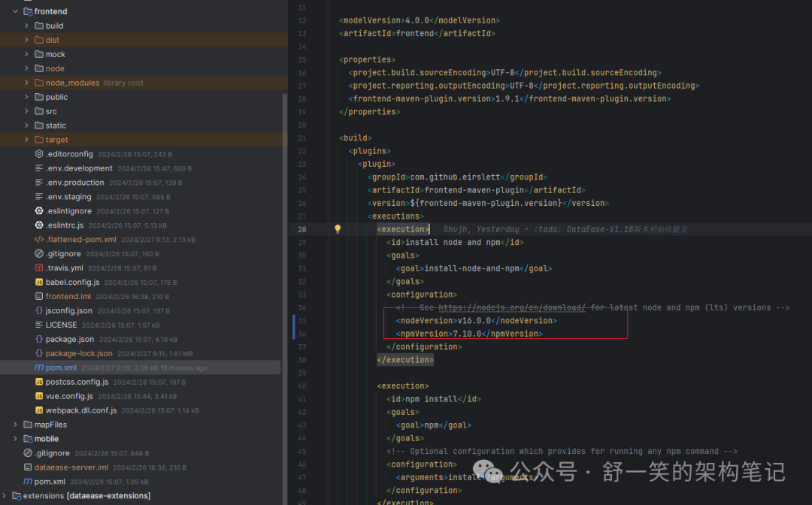Screen dimensions: 812x505
Task: Expand the mobile module chevron
Action: pos(16,438)
